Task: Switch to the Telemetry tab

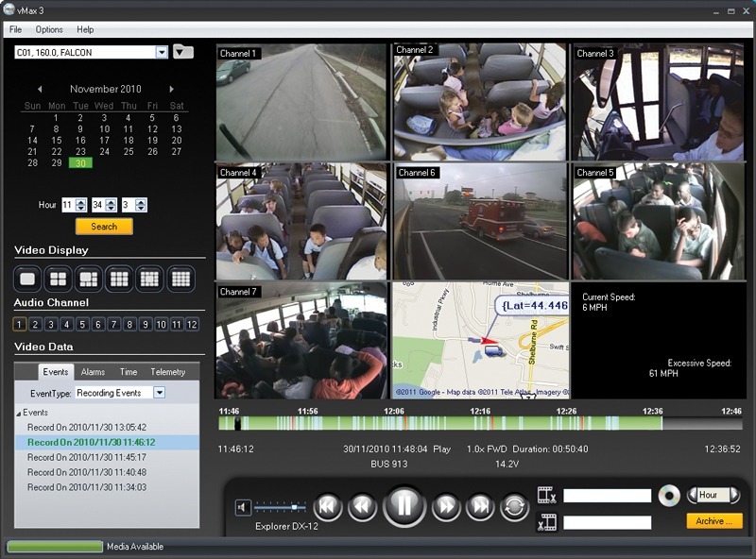Action: coord(168,371)
